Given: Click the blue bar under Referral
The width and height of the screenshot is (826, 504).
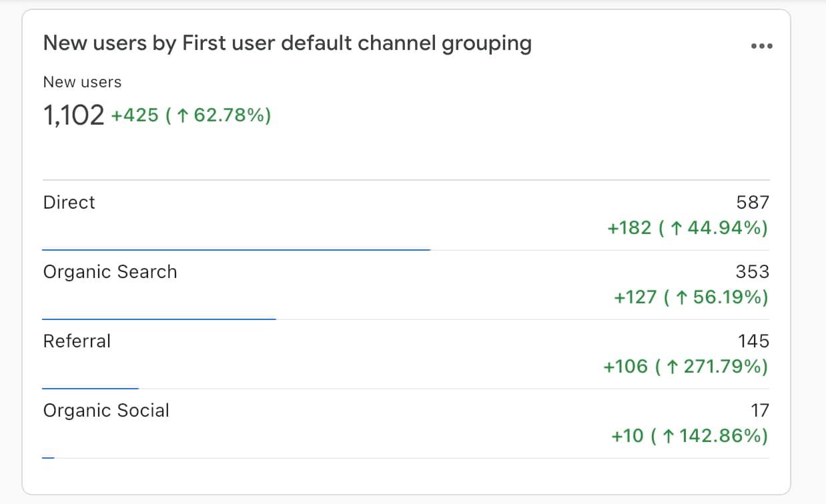Looking at the screenshot, I should [90, 388].
